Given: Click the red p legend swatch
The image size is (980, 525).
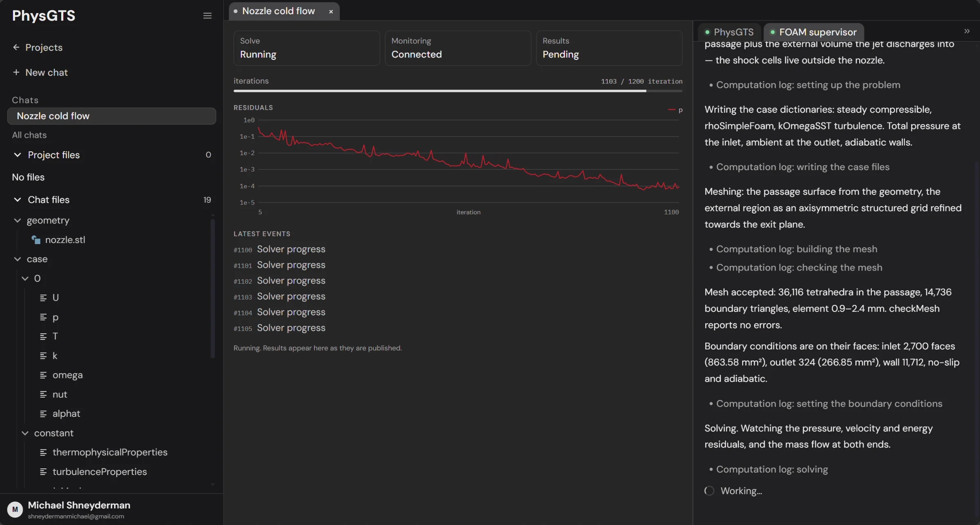Looking at the screenshot, I should [671, 110].
